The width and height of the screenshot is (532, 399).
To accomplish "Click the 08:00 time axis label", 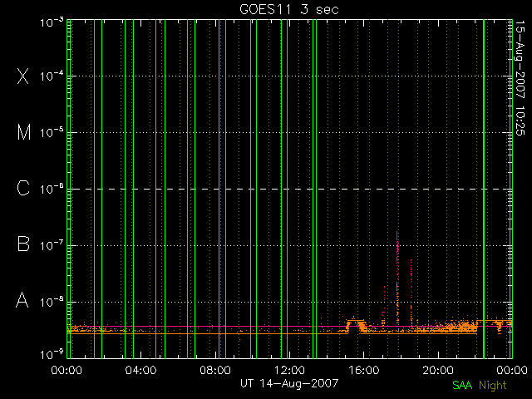I will [x=215, y=370].
